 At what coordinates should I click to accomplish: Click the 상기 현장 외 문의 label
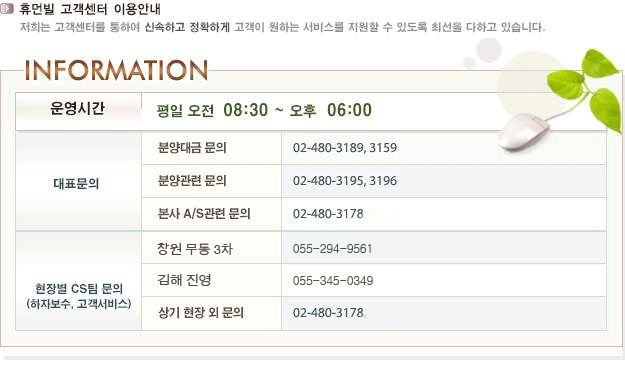point(201,312)
